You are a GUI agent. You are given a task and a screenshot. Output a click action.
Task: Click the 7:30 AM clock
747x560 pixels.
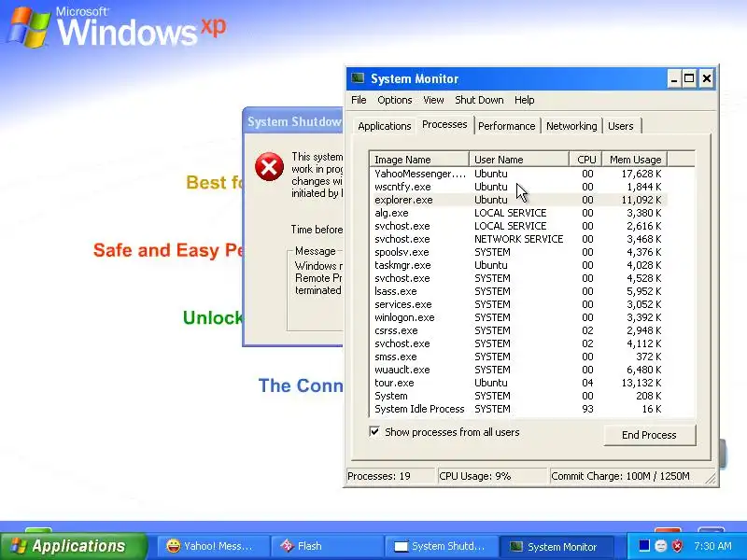coord(712,546)
